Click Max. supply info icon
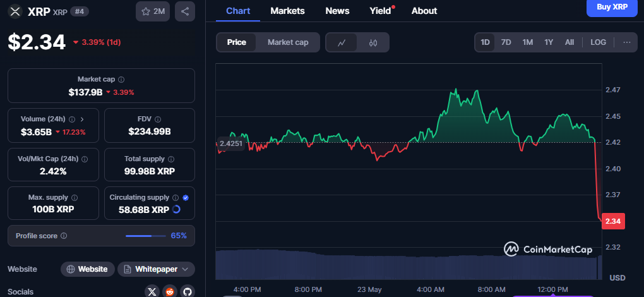The height and width of the screenshot is (297, 644). pyautogui.click(x=75, y=198)
